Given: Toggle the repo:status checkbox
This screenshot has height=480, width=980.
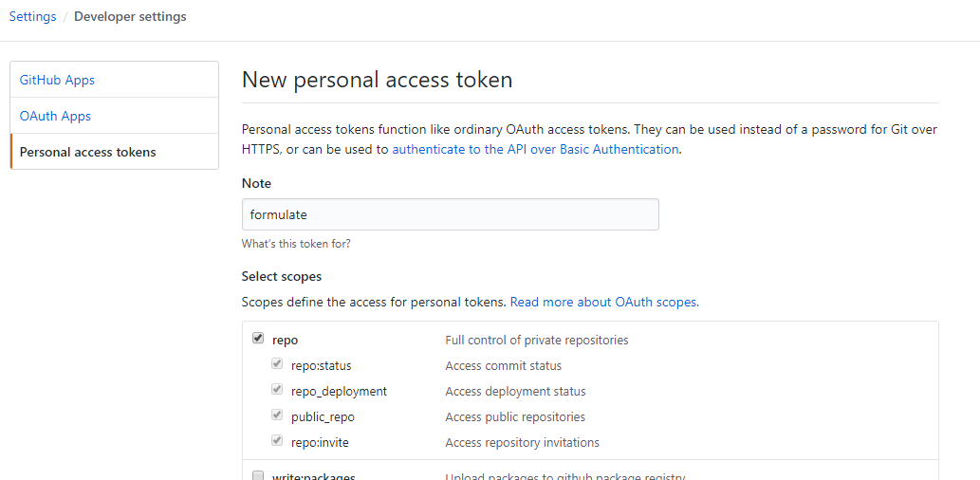Looking at the screenshot, I should pyautogui.click(x=277, y=364).
